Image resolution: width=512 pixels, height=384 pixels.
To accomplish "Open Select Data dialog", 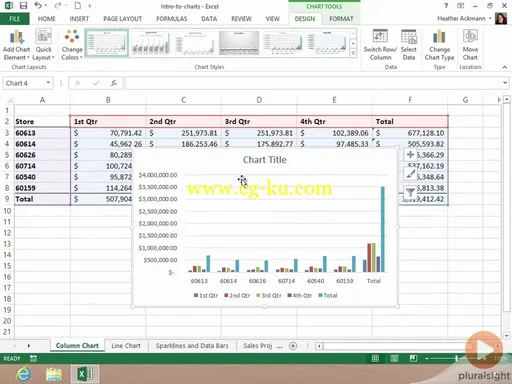I will pos(409,45).
